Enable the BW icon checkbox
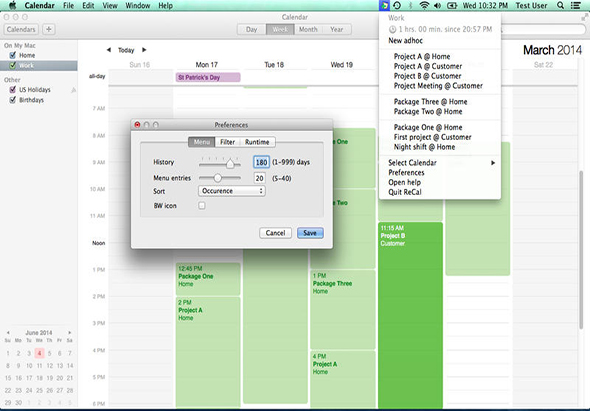 click(202, 206)
